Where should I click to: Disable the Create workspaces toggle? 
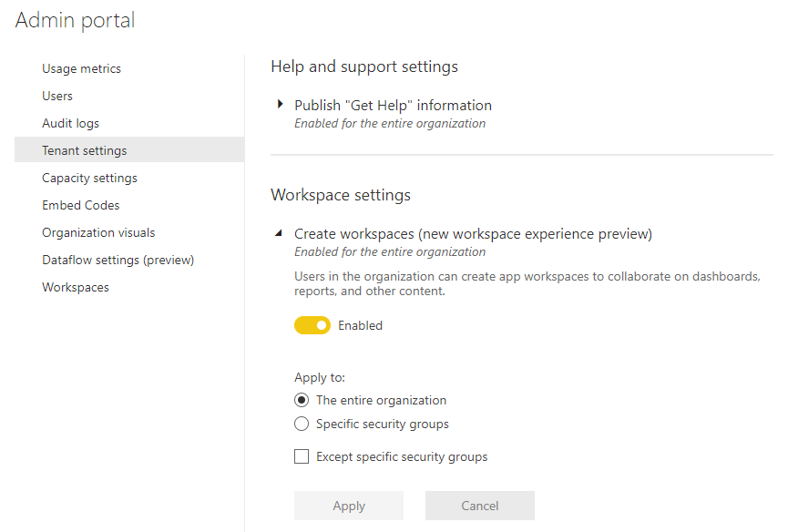(312, 324)
